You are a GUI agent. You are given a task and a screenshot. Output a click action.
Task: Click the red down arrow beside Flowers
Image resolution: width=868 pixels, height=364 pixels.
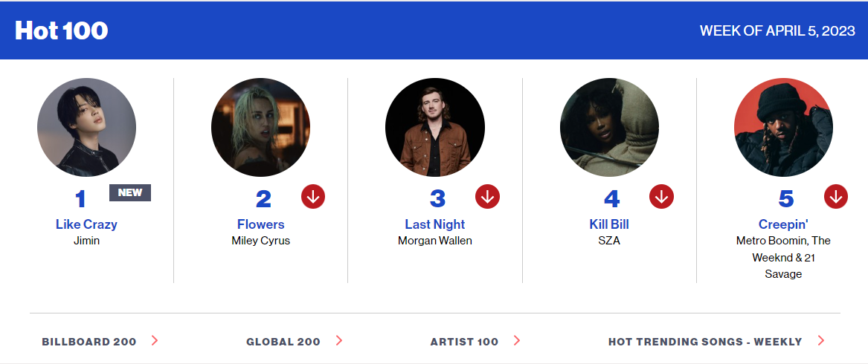tap(313, 197)
